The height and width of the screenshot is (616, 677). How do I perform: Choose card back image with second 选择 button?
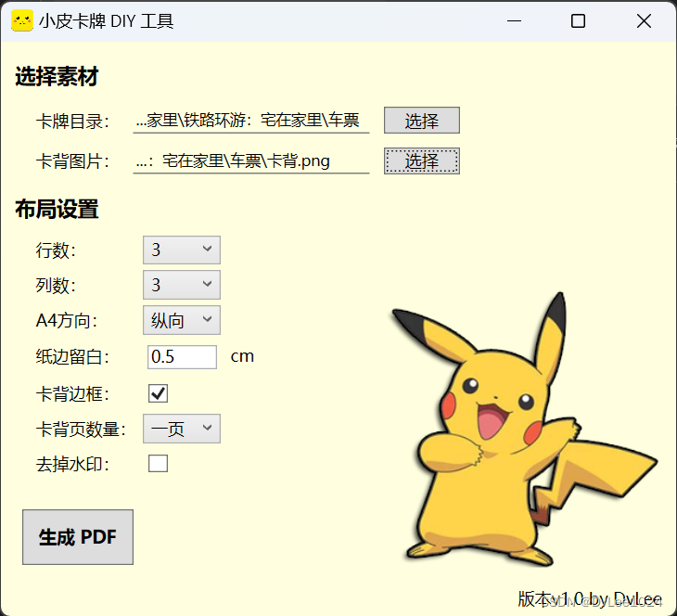(422, 161)
